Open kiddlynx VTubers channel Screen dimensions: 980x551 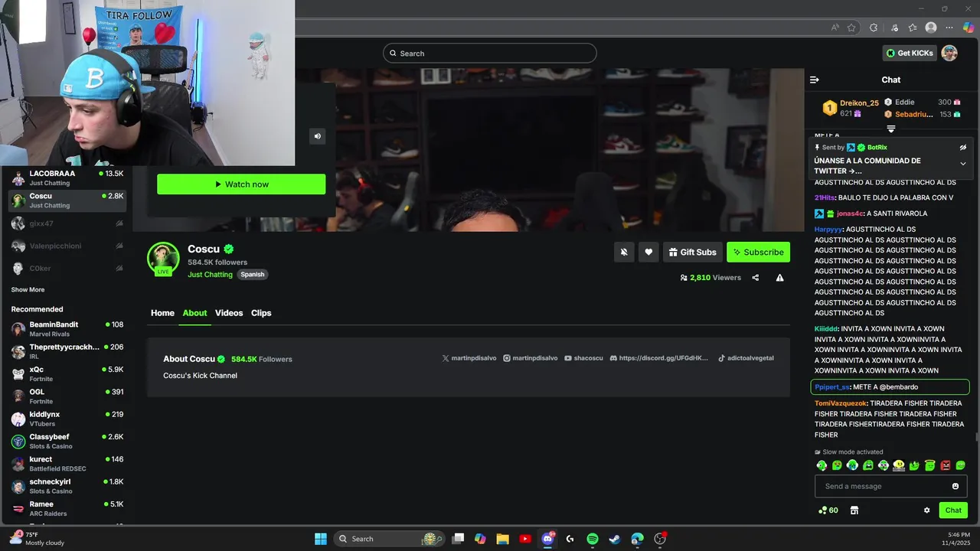67,419
